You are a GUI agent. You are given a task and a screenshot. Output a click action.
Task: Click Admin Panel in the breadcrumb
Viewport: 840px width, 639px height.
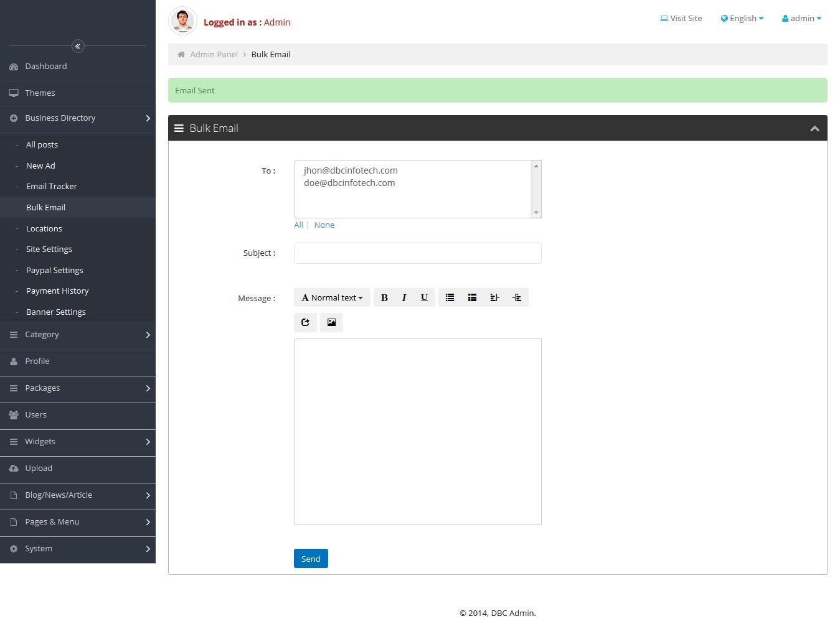tap(214, 55)
